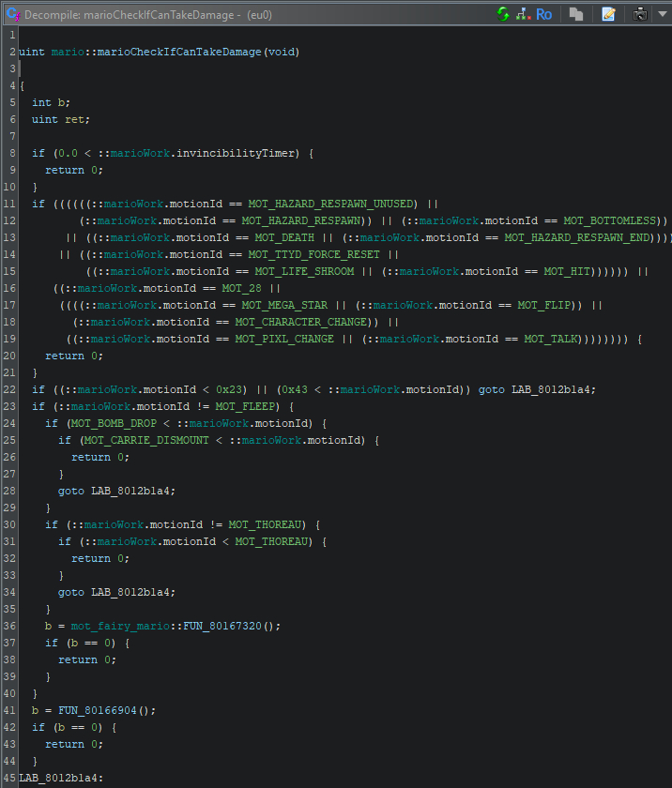Screen dimensions: 672x788
Task: Open the control flow graph icon
Action: [522, 14]
